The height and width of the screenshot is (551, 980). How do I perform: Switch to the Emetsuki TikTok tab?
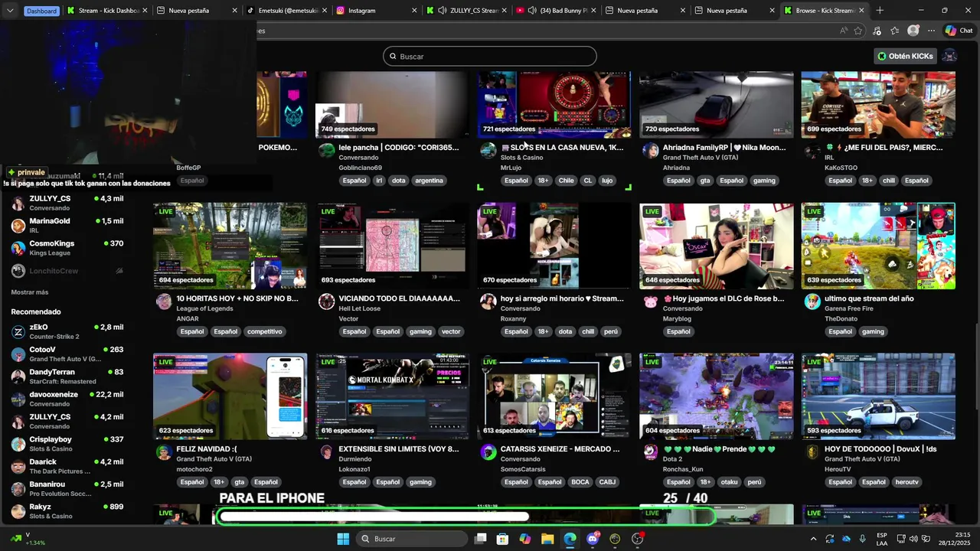click(287, 11)
